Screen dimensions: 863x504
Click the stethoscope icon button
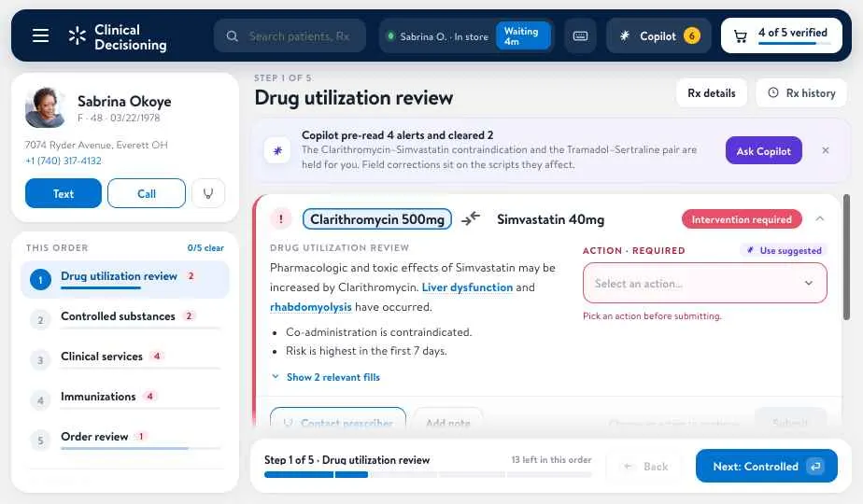[x=208, y=194]
